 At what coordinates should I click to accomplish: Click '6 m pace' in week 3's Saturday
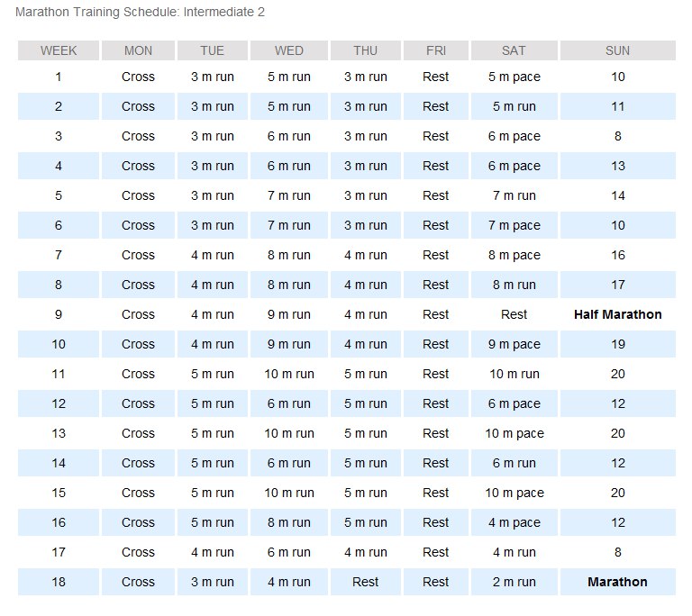514,136
